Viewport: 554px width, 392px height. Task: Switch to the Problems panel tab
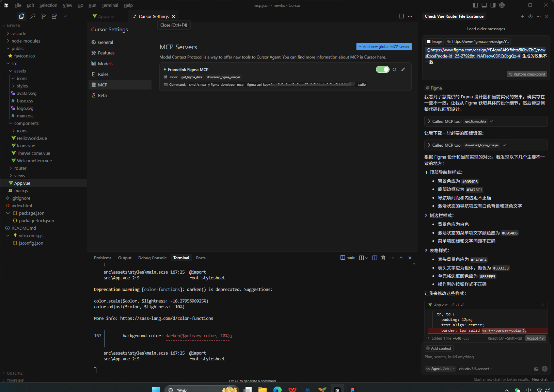(x=102, y=258)
